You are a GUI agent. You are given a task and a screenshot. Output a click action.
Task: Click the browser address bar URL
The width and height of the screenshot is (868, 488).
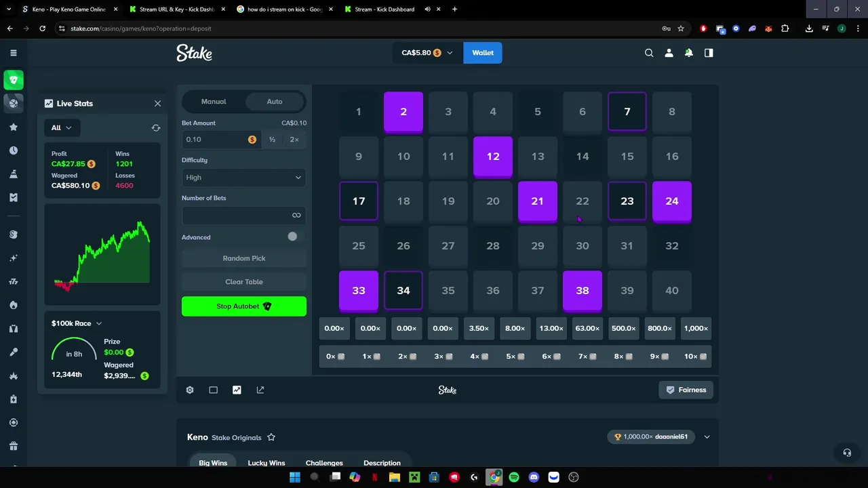pyautogui.click(x=141, y=28)
